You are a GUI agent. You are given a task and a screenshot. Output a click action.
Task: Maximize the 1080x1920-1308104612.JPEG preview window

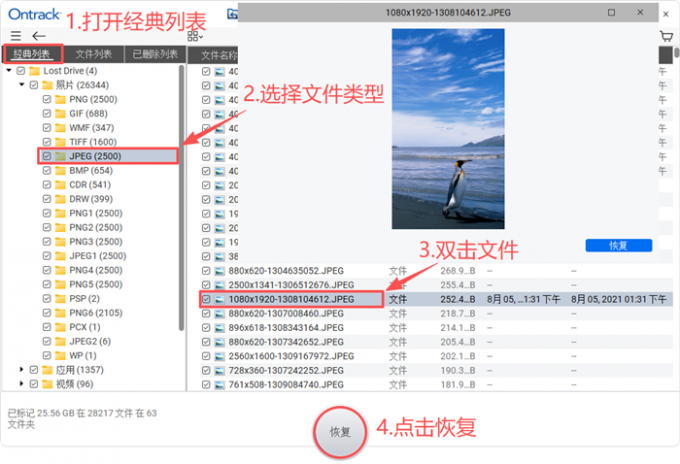pyautogui.click(x=611, y=13)
